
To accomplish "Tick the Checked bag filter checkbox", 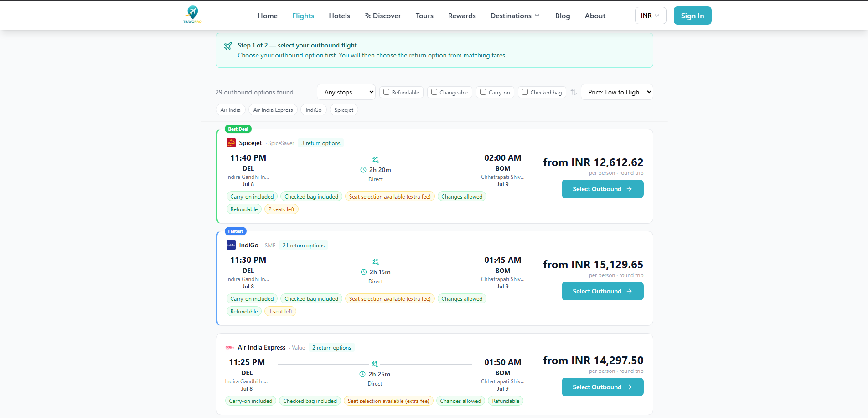I will [525, 92].
